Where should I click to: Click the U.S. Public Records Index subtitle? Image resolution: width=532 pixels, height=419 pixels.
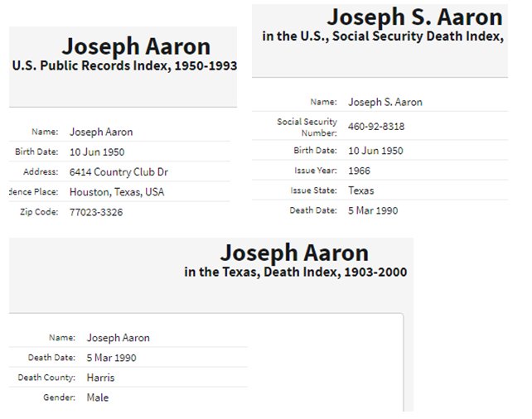click(x=124, y=66)
